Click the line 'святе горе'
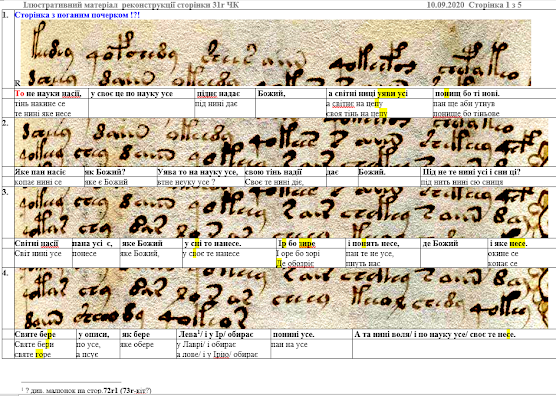Image resolution: width=556 pixels, height=396 pixels. [33, 354]
